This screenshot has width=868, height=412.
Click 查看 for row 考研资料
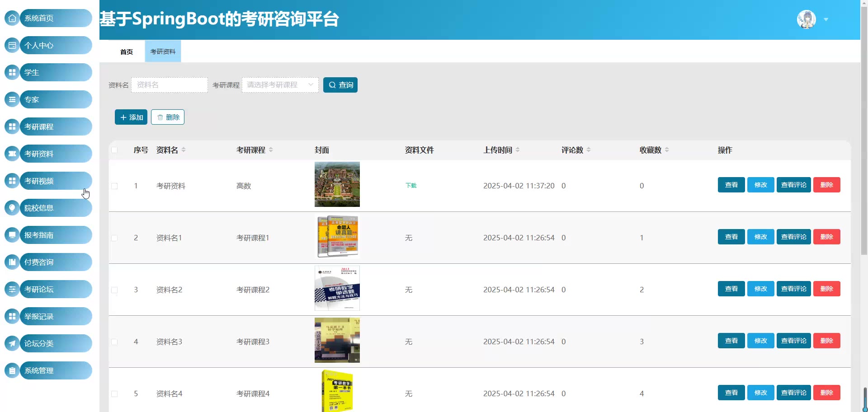(731, 185)
